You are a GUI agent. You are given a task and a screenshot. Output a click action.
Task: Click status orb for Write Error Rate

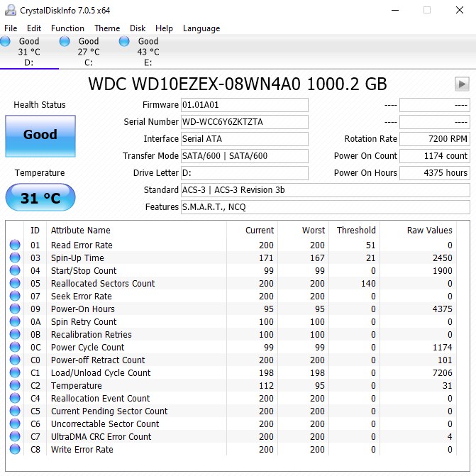click(x=15, y=449)
